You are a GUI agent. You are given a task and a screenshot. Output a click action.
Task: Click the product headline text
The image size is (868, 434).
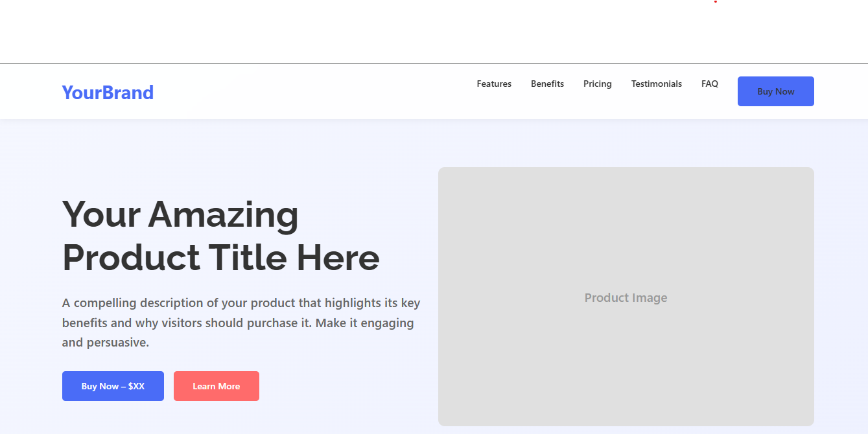[x=220, y=236]
